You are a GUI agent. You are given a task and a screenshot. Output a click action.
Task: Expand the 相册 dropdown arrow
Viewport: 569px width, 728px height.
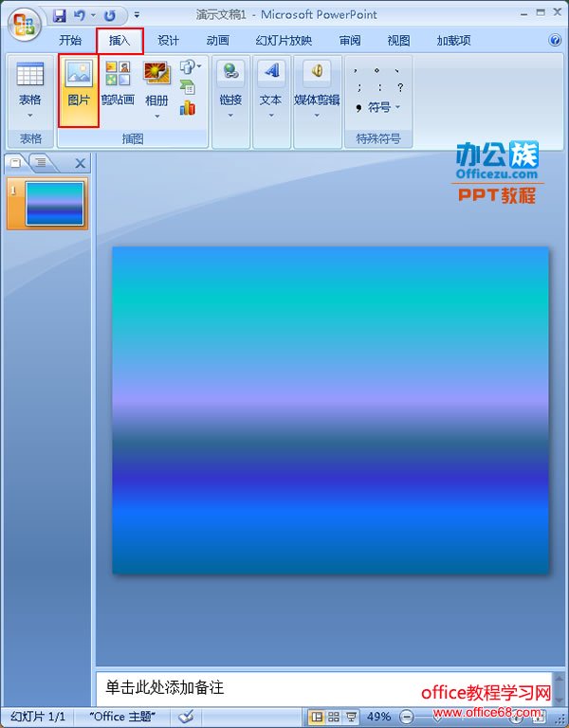pyautogui.click(x=157, y=116)
